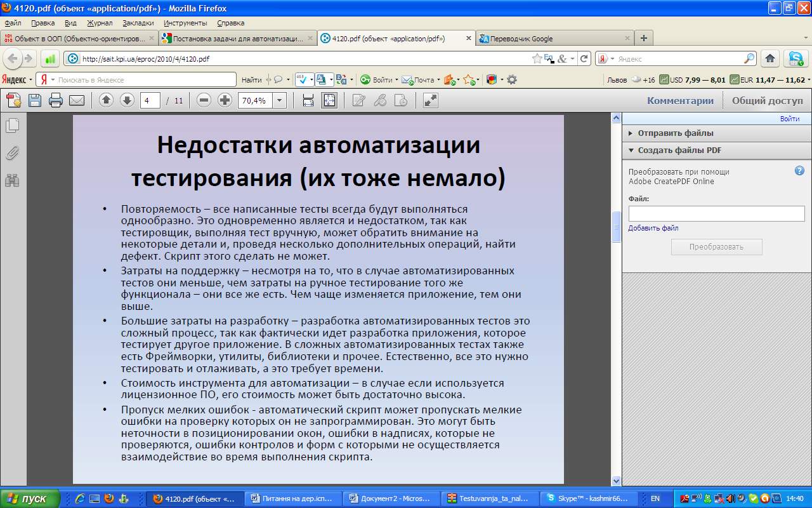Switch PDF to full screen read mode
Viewport: 812px width, 508px height.
click(x=431, y=100)
